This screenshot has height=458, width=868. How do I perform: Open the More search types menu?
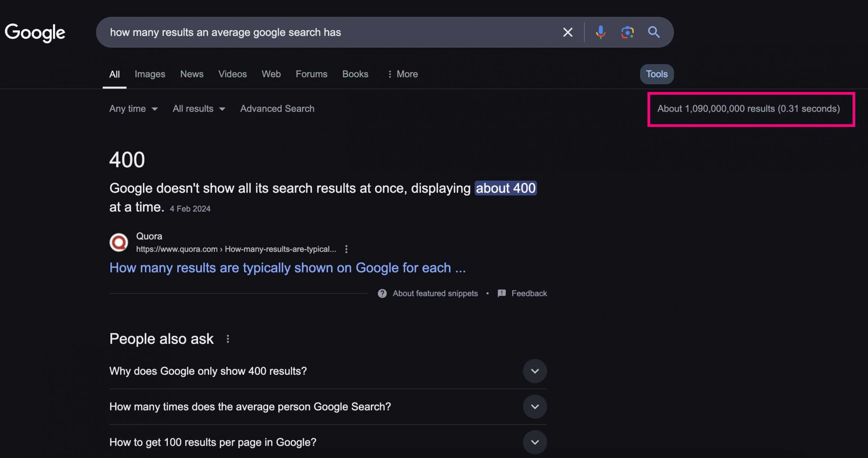click(402, 74)
